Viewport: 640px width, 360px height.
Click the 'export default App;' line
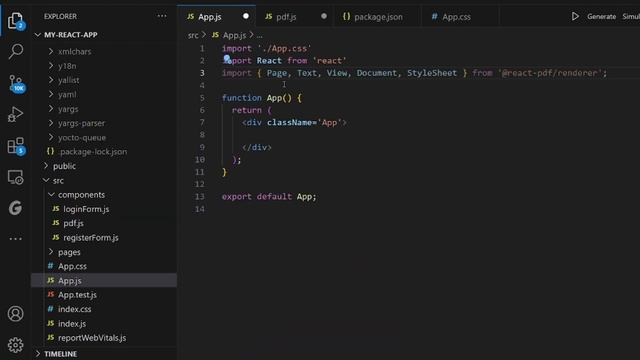pyautogui.click(x=269, y=197)
